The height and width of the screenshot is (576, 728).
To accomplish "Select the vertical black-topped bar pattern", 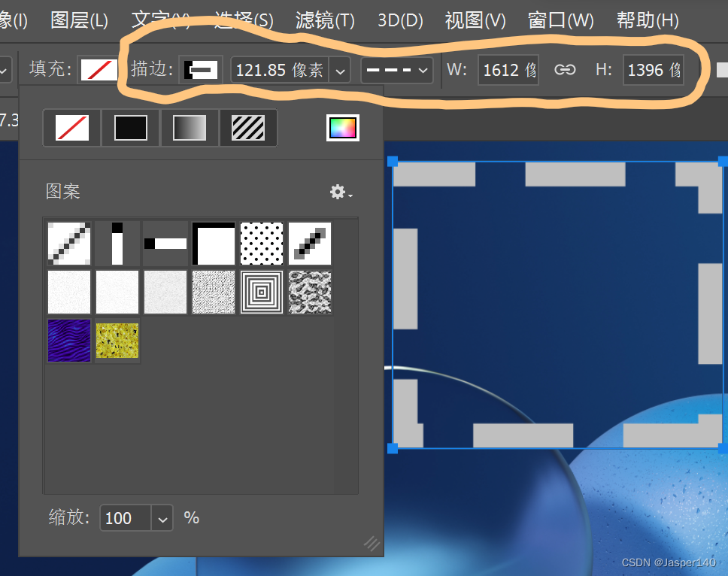I will (117, 243).
